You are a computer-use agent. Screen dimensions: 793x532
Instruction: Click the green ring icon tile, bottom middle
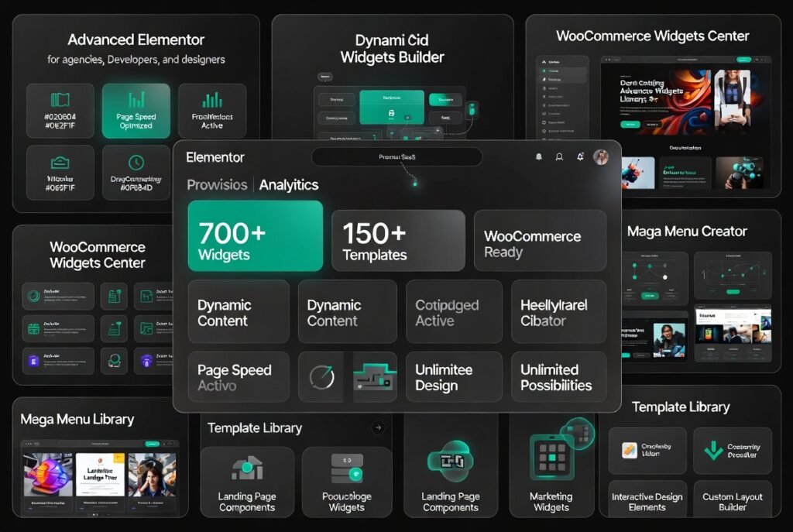pyautogui.click(x=115, y=361)
